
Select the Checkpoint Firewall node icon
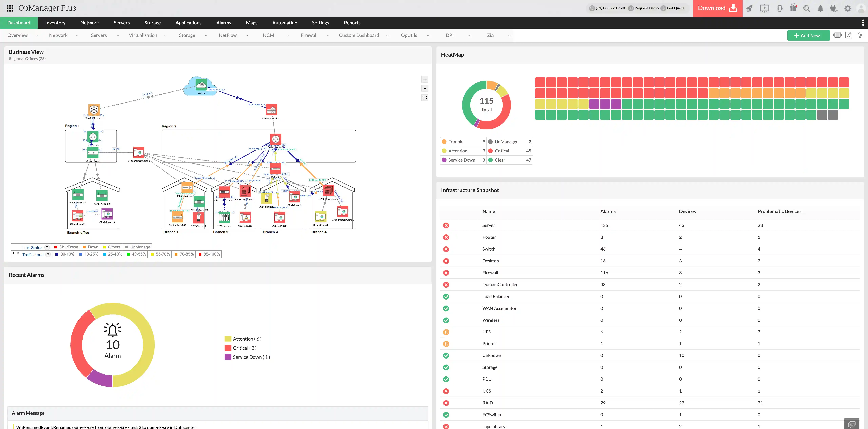[272, 110]
